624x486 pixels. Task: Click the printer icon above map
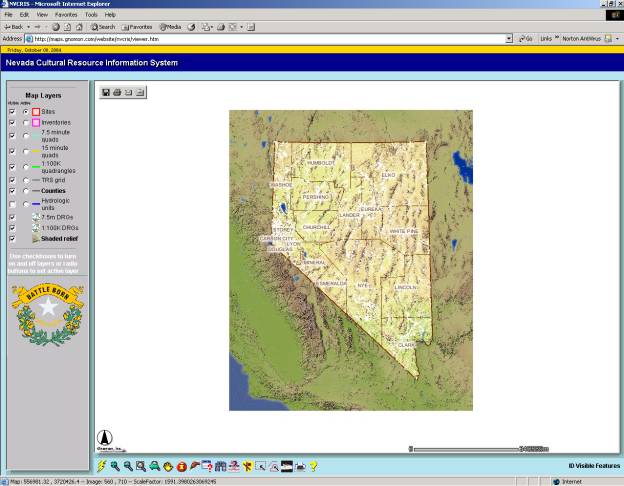pyautogui.click(x=117, y=92)
